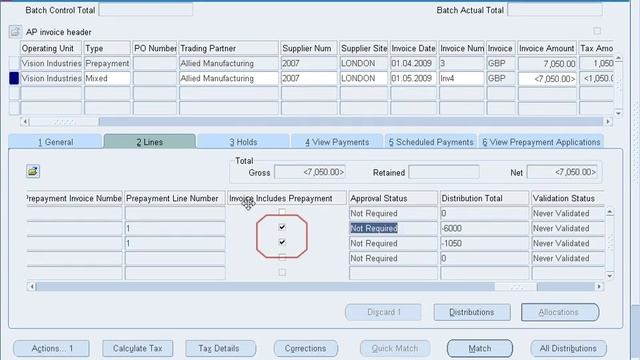
Task: Select the Type cell containing Mixed
Action: 107,78
